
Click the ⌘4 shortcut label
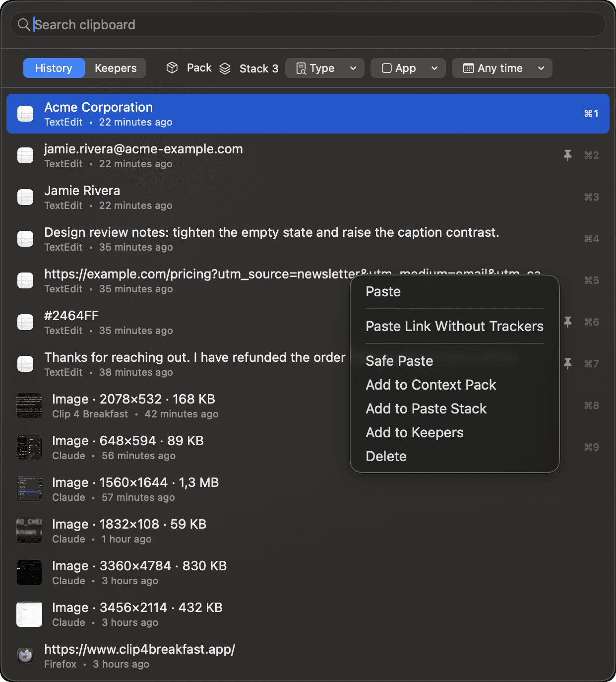[591, 239]
